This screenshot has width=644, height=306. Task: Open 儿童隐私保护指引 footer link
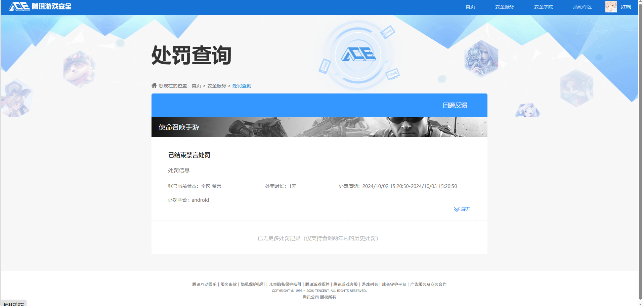(285, 284)
